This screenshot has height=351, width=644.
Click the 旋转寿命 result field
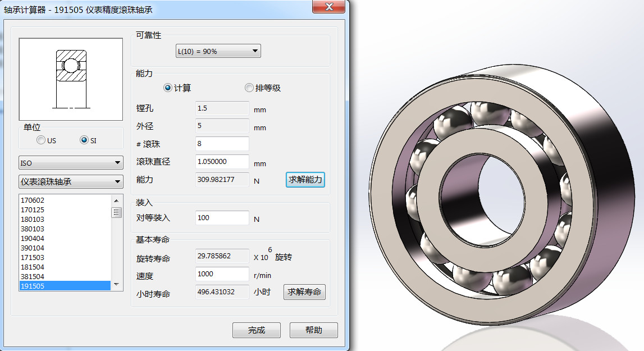click(x=222, y=256)
